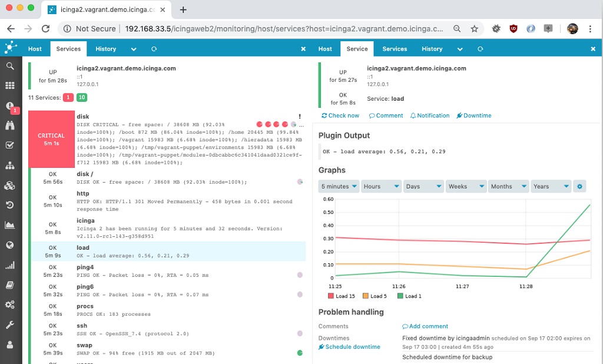Open the sidebar search magnifier
This screenshot has width=603, height=364.
point(10,66)
